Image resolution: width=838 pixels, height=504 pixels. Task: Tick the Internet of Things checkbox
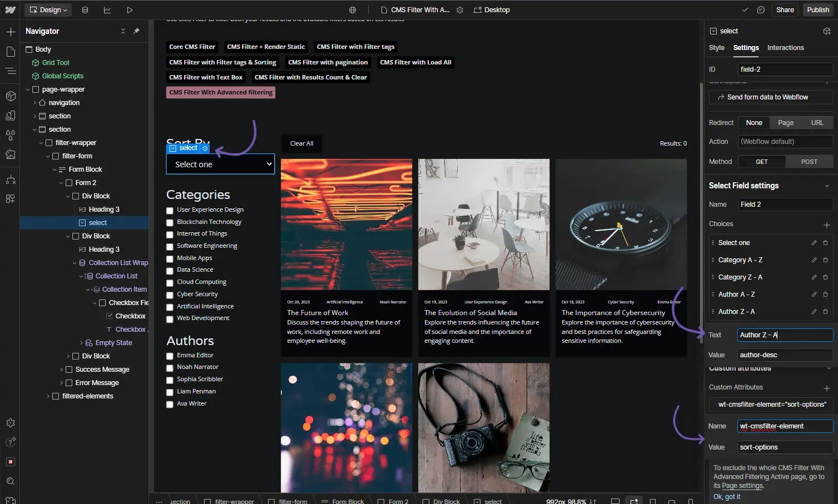(170, 234)
